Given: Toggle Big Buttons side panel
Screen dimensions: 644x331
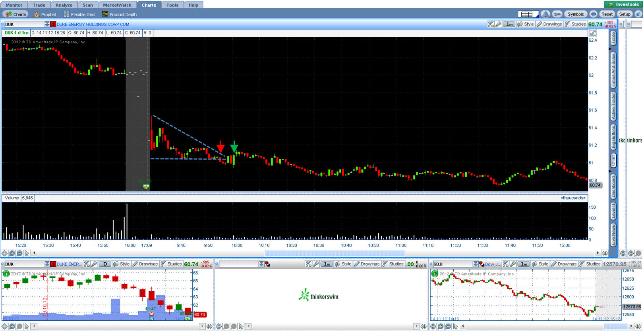Looking at the screenshot, I should pos(613,137).
